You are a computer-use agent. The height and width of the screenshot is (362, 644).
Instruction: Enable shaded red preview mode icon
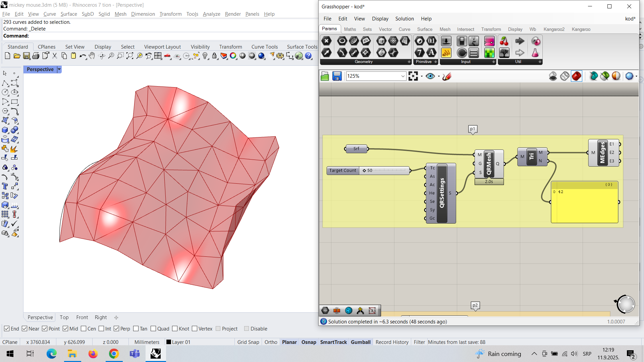click(x=577, y=76)
